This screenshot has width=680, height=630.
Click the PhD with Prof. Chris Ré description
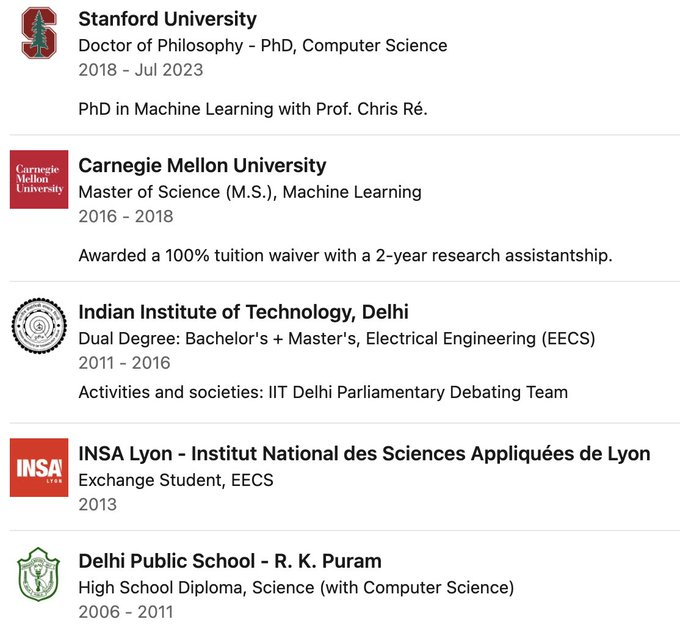(252, 109)
